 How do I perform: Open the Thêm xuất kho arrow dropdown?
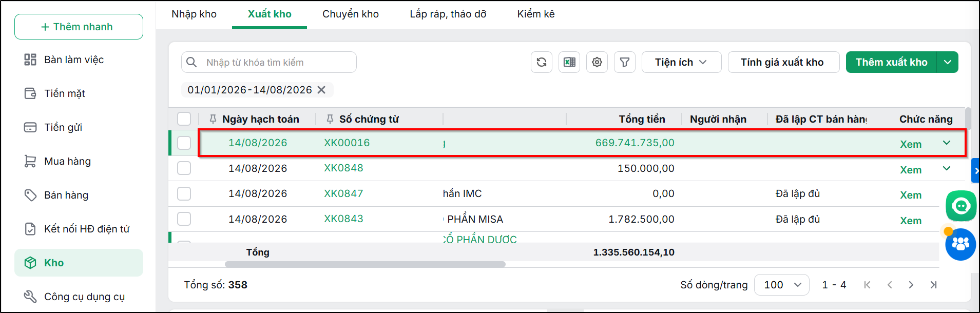pyautogui.click(x=948, y=62)
